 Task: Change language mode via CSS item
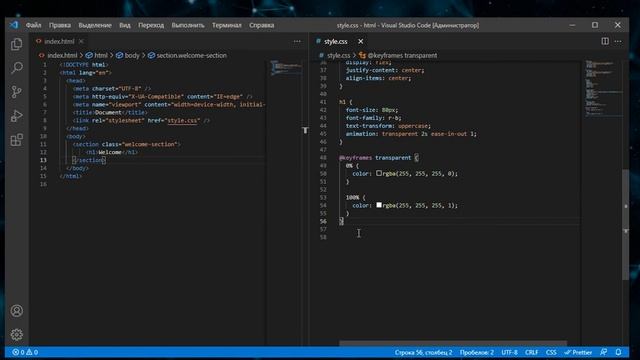[551, 352]
